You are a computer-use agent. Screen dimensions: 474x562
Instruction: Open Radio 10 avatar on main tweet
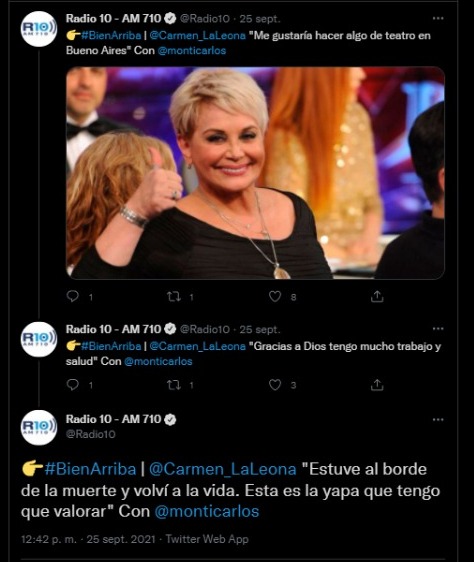tap(39, 427)
